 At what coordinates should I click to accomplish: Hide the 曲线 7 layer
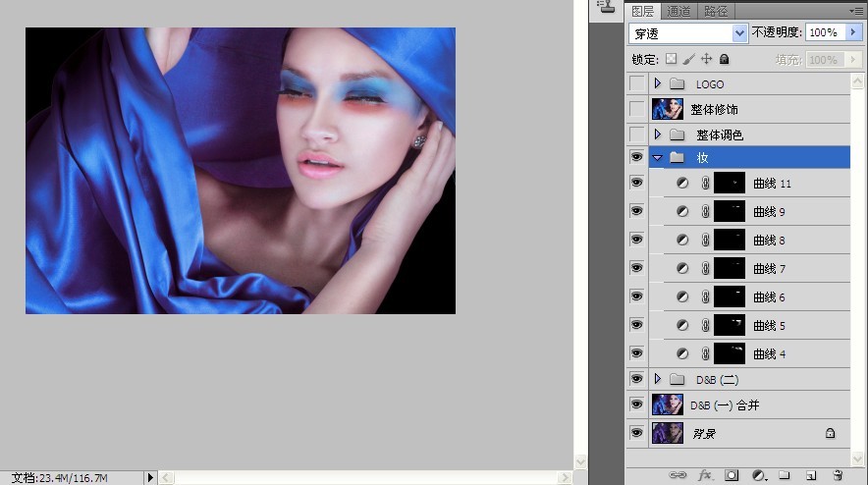637,268
